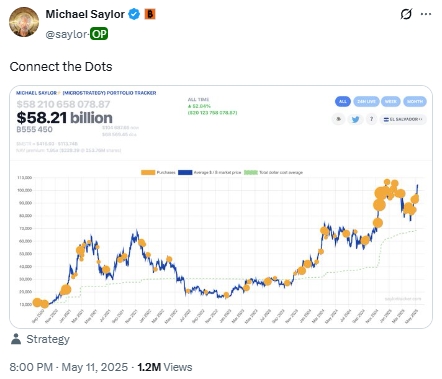
Task: Toggle Total dollar cost average legend
Action: point(273,172)
